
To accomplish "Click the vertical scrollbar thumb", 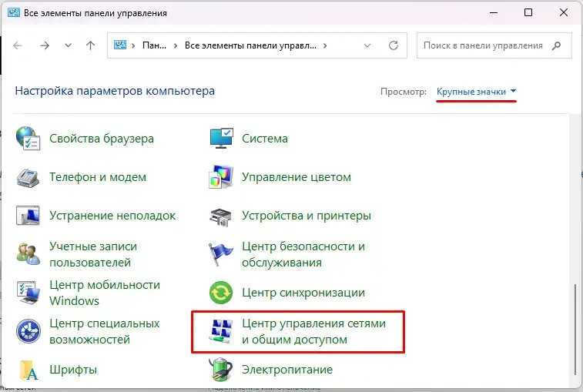I will tap(575, 330).
